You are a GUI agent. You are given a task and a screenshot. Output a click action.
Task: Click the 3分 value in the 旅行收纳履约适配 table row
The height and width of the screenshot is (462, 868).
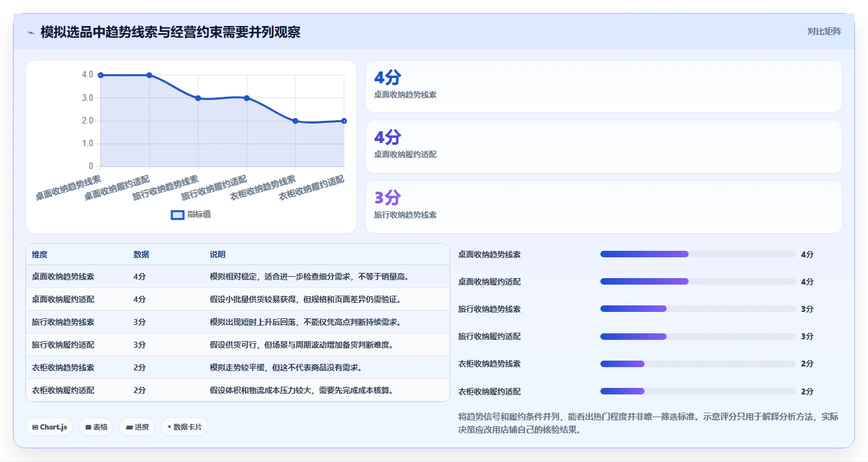pyautogui.click(x=140, y=345)
